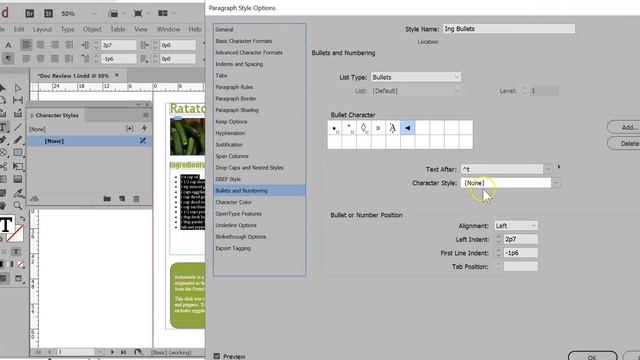The image size is (640, 360).
Task: Select the Gradient Feather tool
Action: (x=18, y=179)
